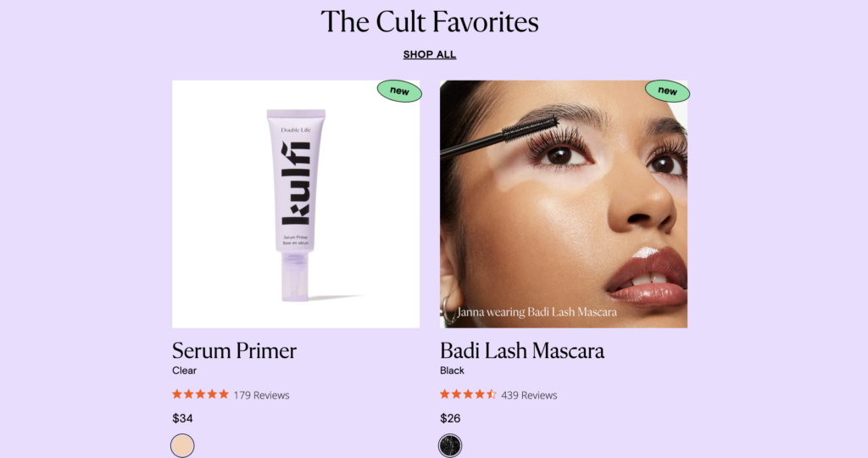View the 179 Reviews for Serum Primer
The width and height of the screenshot is (868, 458).
pos(261,395)
